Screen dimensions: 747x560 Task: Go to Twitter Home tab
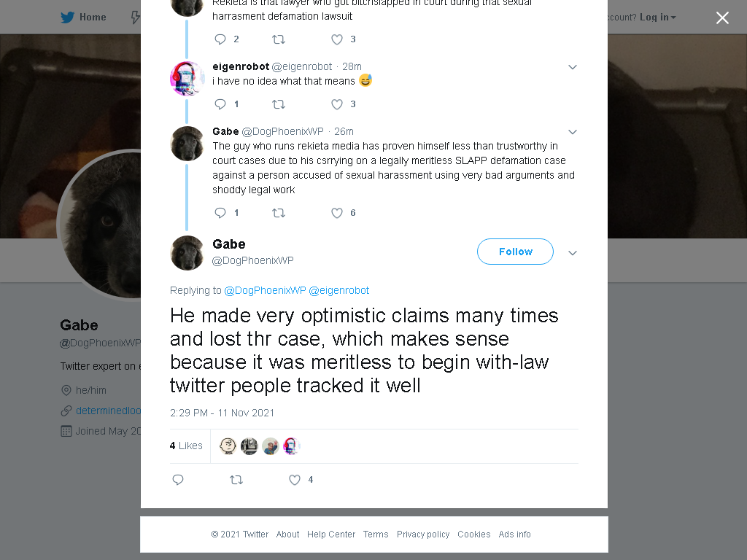[83, 17]
